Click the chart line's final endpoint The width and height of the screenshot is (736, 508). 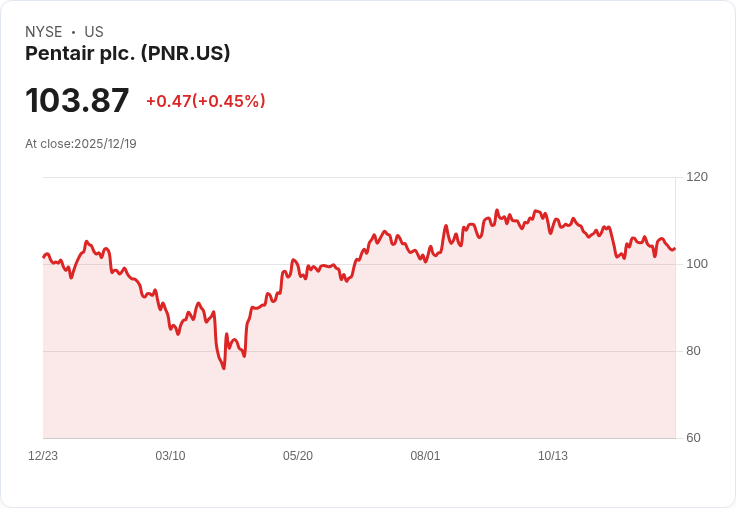[x=675, y=249]
